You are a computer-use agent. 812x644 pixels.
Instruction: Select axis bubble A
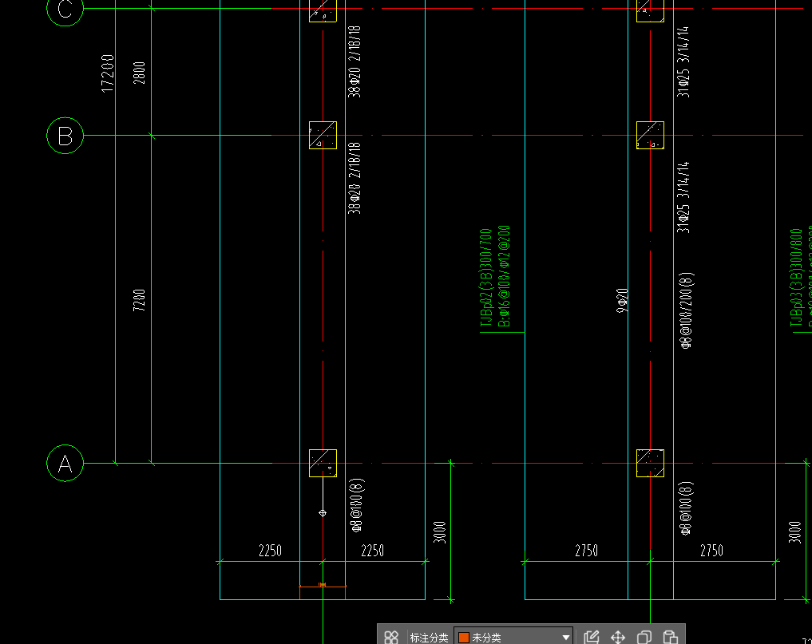pyautogui.click(x=65, y=464)
